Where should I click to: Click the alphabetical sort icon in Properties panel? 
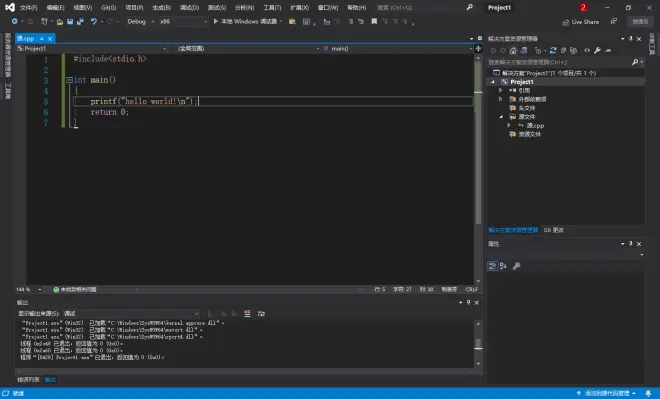503,266
